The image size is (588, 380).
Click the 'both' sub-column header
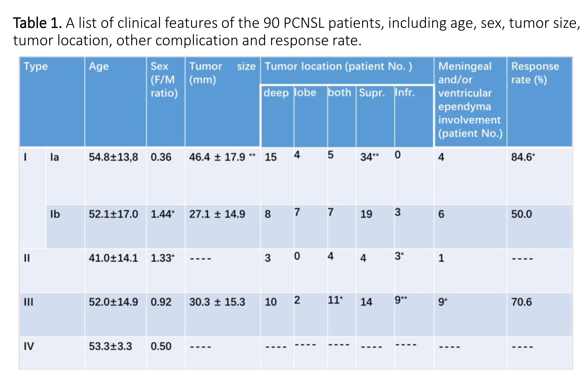(339, 92)
